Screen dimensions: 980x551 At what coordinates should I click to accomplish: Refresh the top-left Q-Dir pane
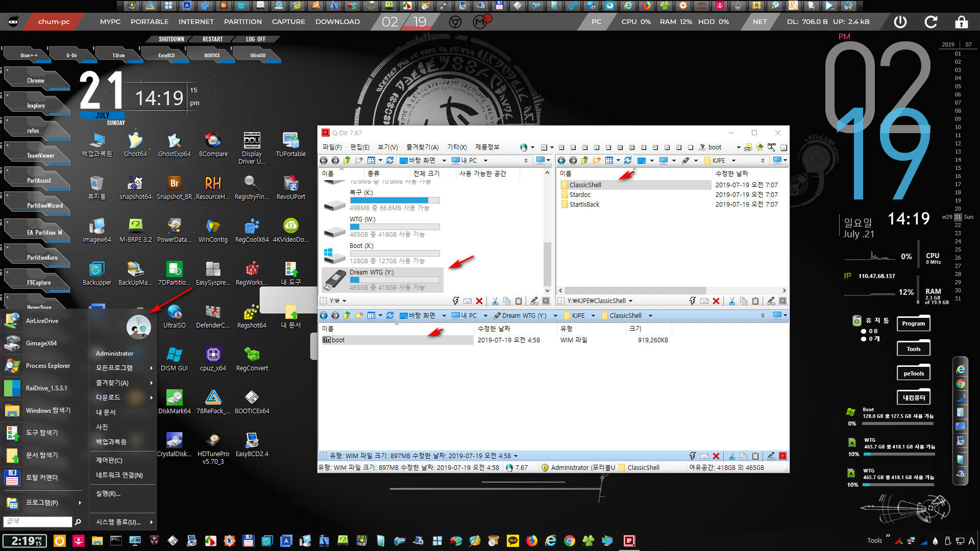(x=390, y=160)
